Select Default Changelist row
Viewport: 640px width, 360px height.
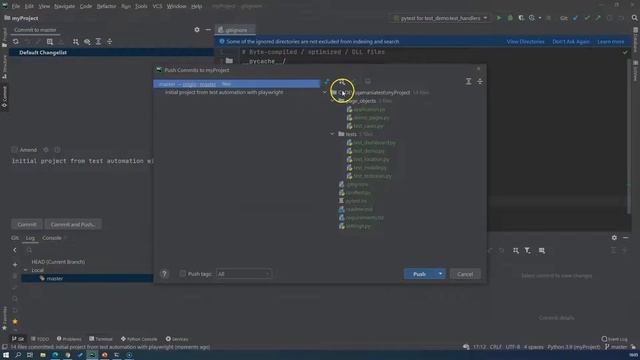111,53
